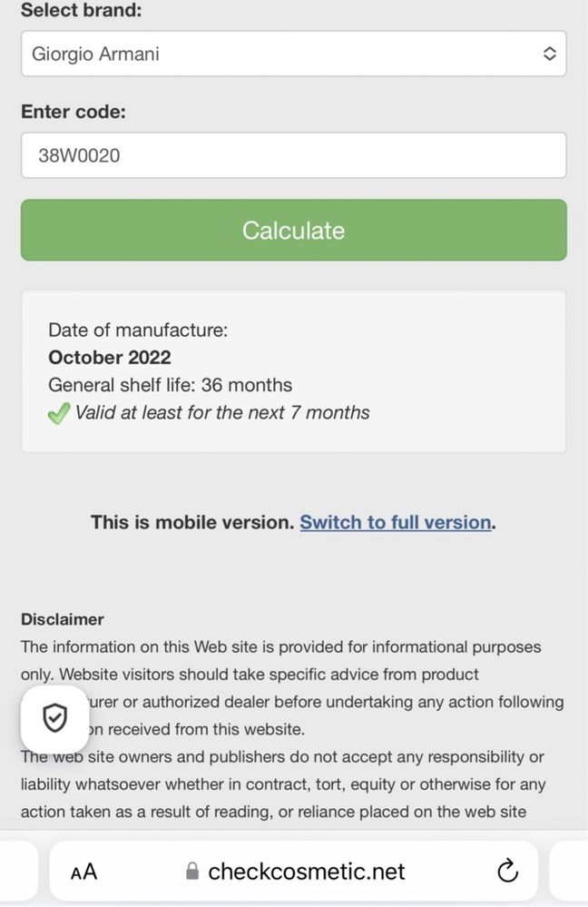Click the October 2022 manufacture date
This screenshot has height=907, width=588.
pos(110,358)
